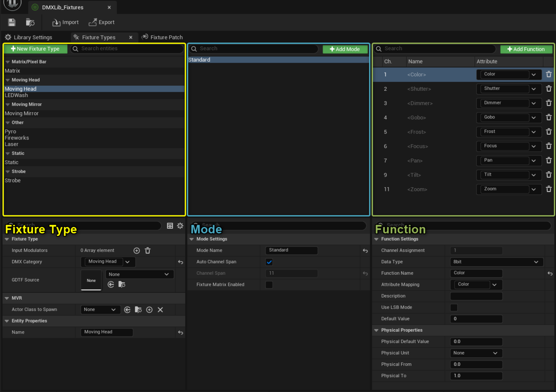Viewport: 556px width, 392px height.
Task: Delete the Gobo function with trash icon
Action: (549, 117)
